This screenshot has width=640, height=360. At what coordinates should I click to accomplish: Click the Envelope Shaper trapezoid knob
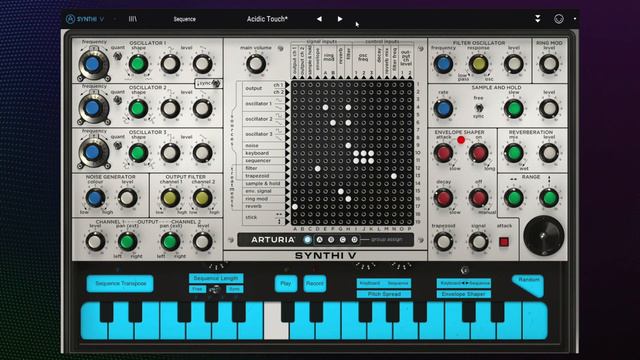pyautogui.click(x=443, y=242)
